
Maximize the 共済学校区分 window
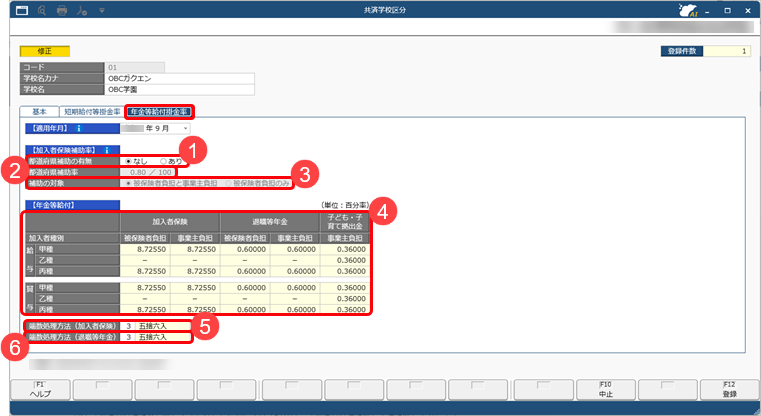[728, 11]
